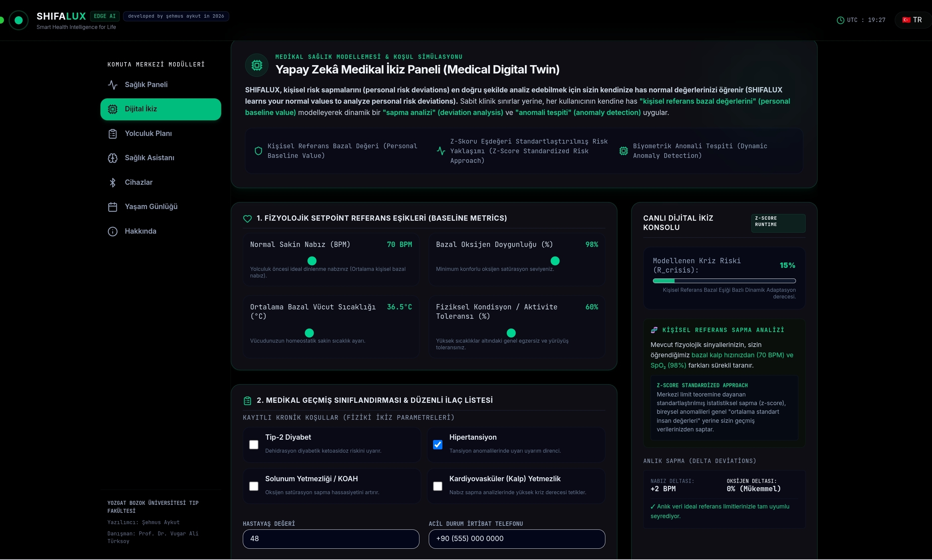This screenshot has height=560, width=932.
Task: Click the 'Kayıtlı Kronik Koşullar' subheading
Action: [349, 418]
